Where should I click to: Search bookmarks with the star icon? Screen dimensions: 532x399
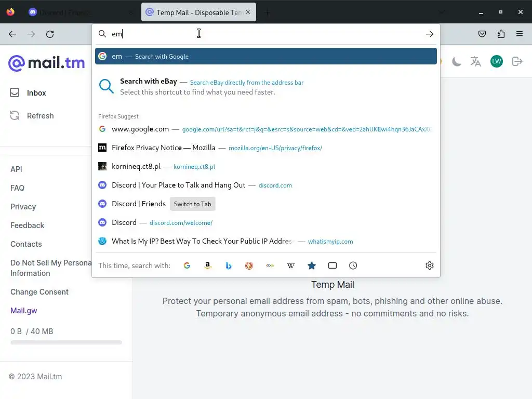pos(312,265)
